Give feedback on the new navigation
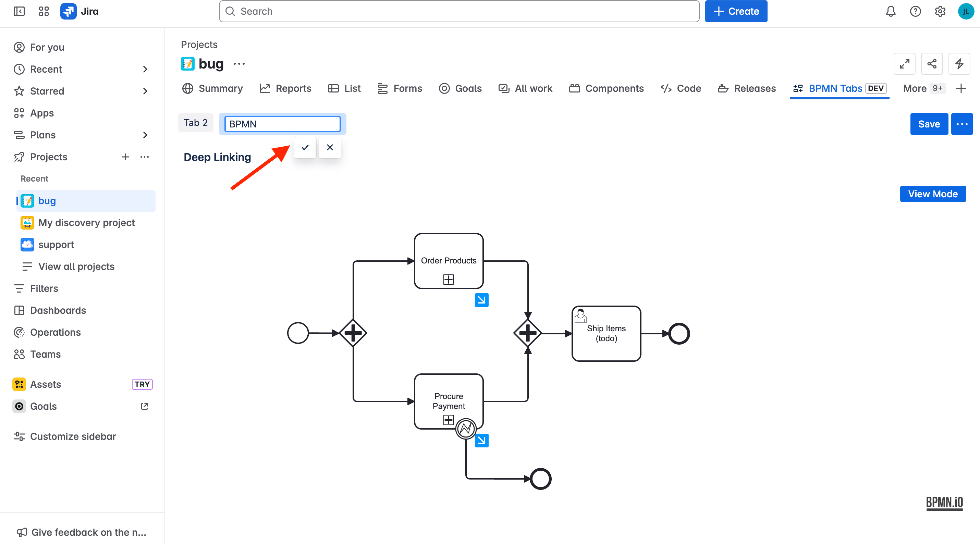This screenshot has height=544, width=980. (82, 532)
